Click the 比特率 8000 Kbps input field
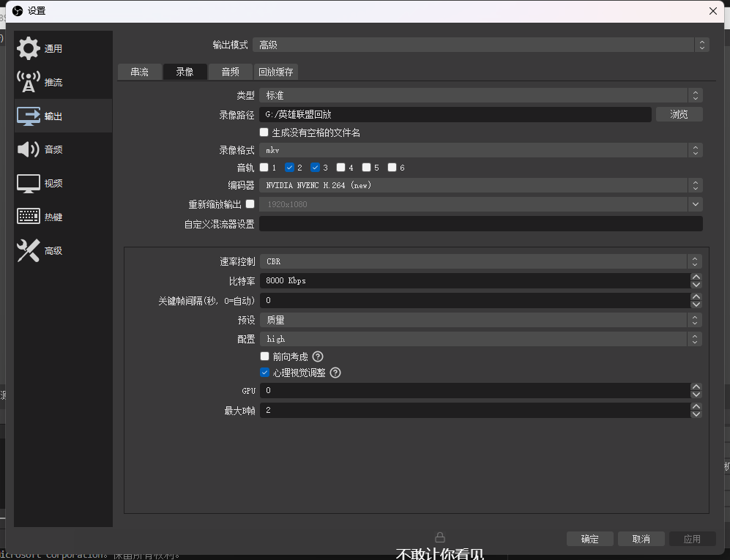 (x=472, y=280)
